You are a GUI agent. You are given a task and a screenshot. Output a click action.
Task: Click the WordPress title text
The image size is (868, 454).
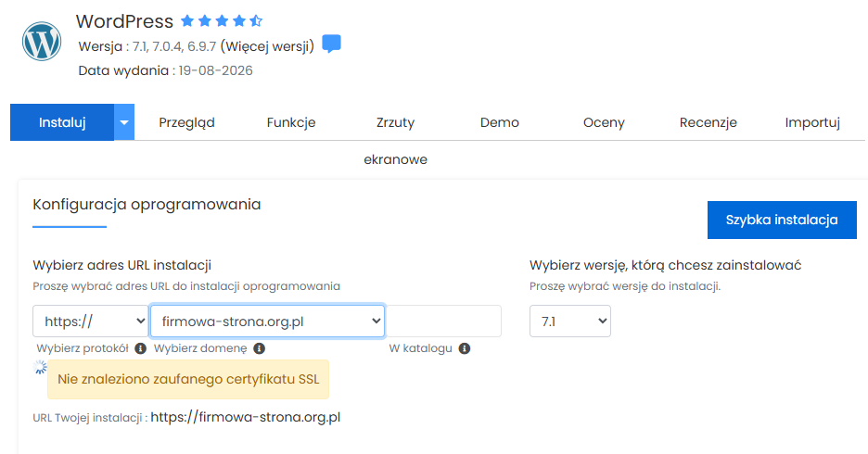point(124,21)
